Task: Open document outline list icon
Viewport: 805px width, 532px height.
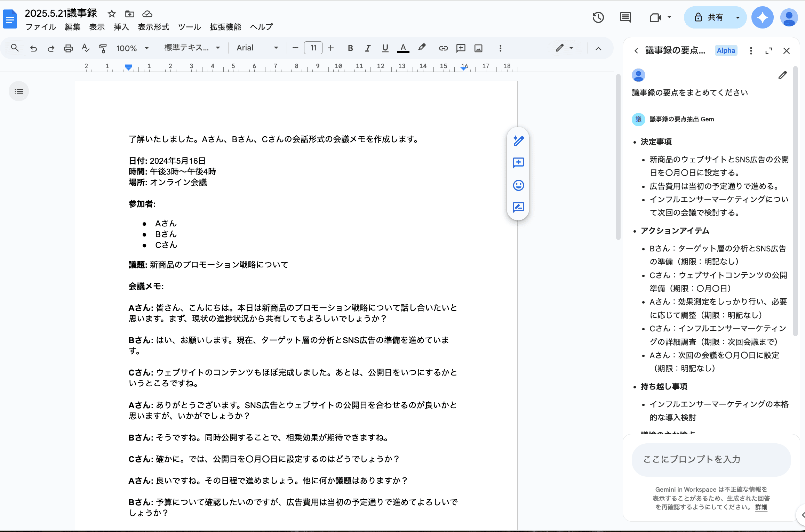Action: click(x=19, y=91)
